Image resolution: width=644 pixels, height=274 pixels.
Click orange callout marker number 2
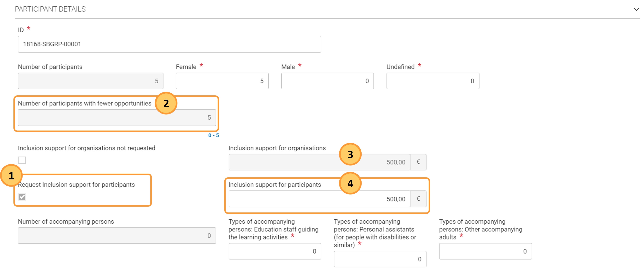point(166,103)
